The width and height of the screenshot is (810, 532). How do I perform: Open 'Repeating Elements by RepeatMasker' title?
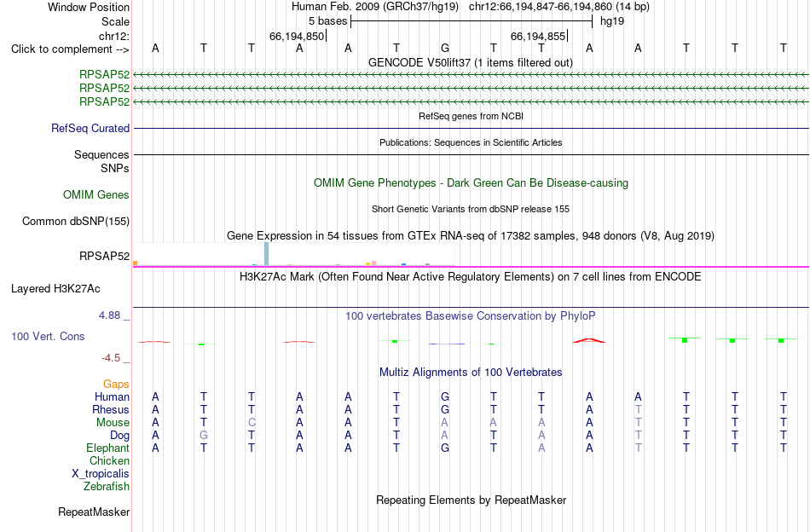click(471, 500)
